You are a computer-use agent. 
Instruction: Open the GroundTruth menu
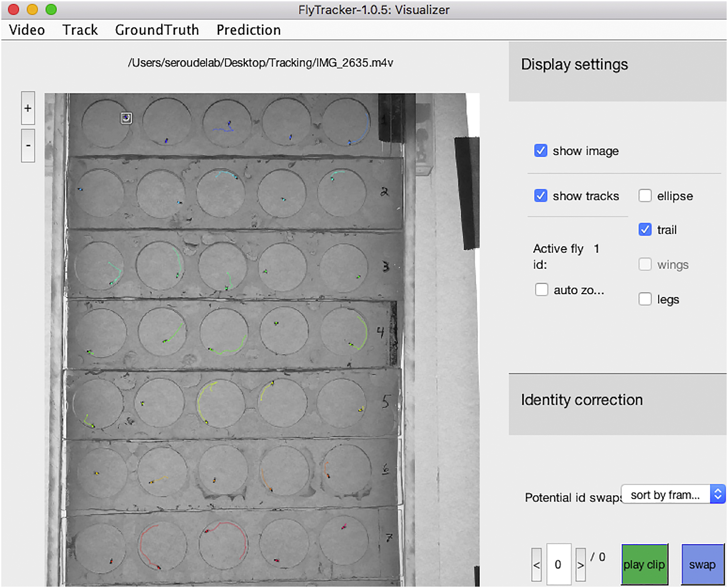point(157,30)
